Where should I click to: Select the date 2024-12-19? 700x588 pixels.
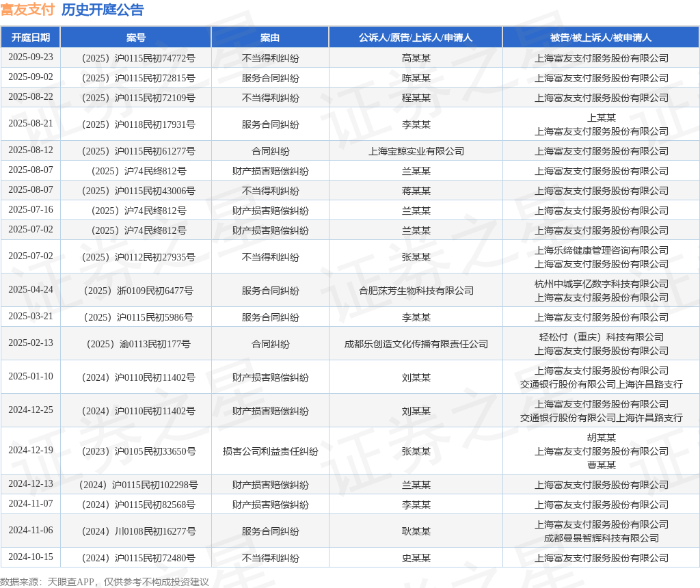(30, 450)
